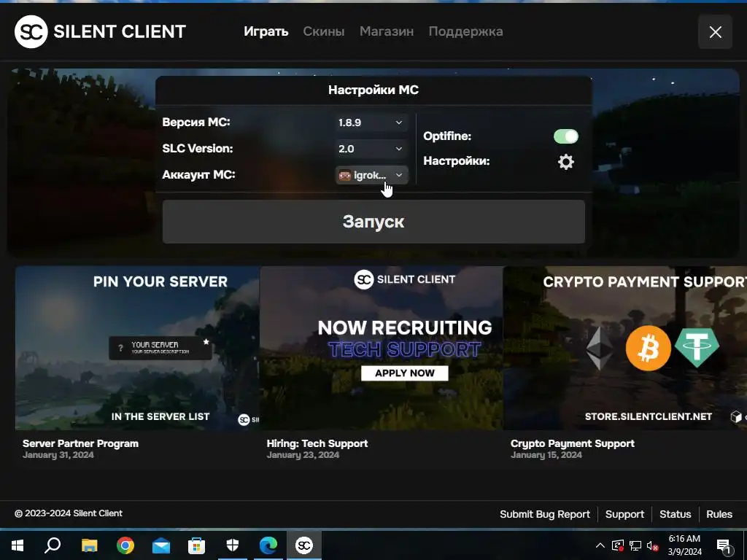The width and height of the screenshot is (747, 560).
Task: Open the Crypto Payment Support article title
Action: tap(572, 443)
